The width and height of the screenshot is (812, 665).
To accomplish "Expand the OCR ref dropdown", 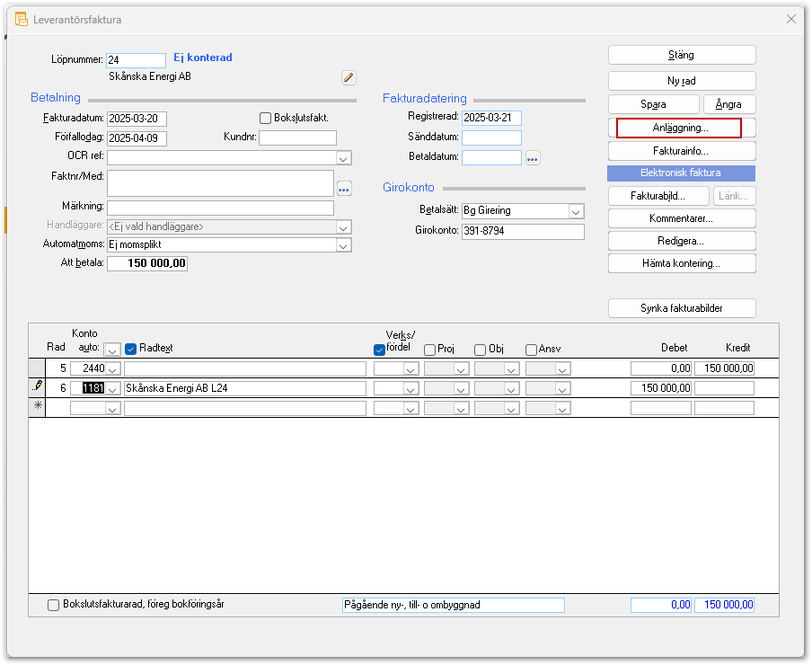I will point(343,158).
